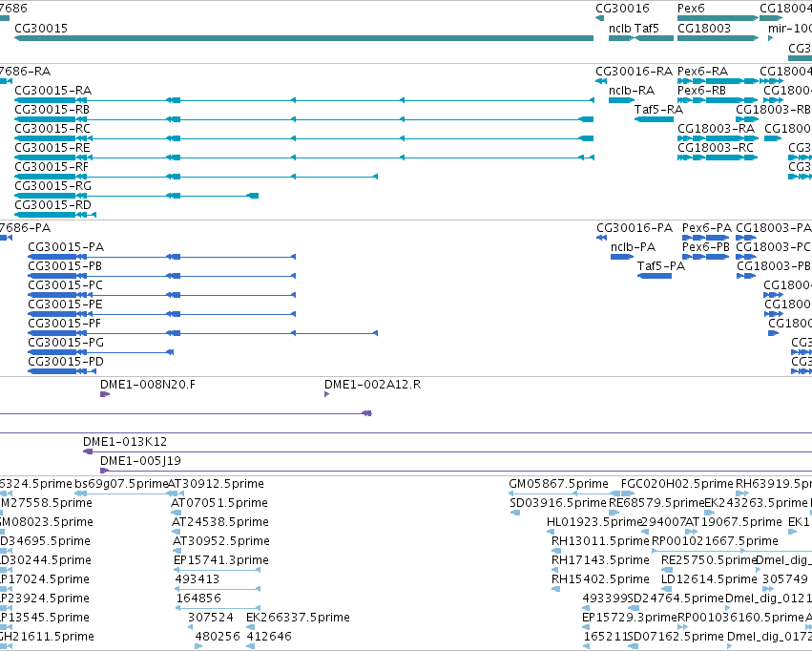Open EST label LD12614.5prime

tap(709, 579)
